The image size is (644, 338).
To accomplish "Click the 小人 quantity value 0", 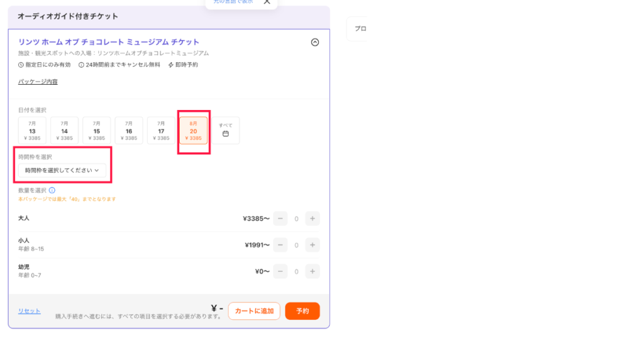I will [x=297, y=245].
